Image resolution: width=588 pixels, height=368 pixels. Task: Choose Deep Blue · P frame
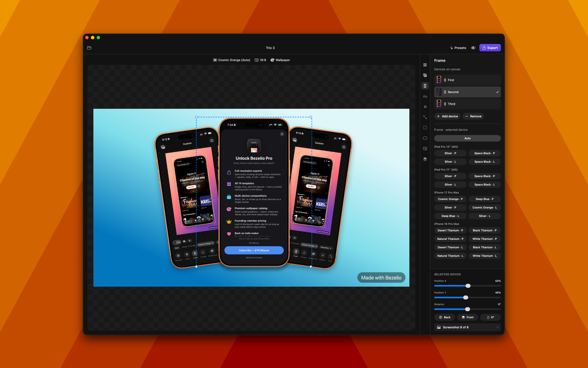[484, 199]
